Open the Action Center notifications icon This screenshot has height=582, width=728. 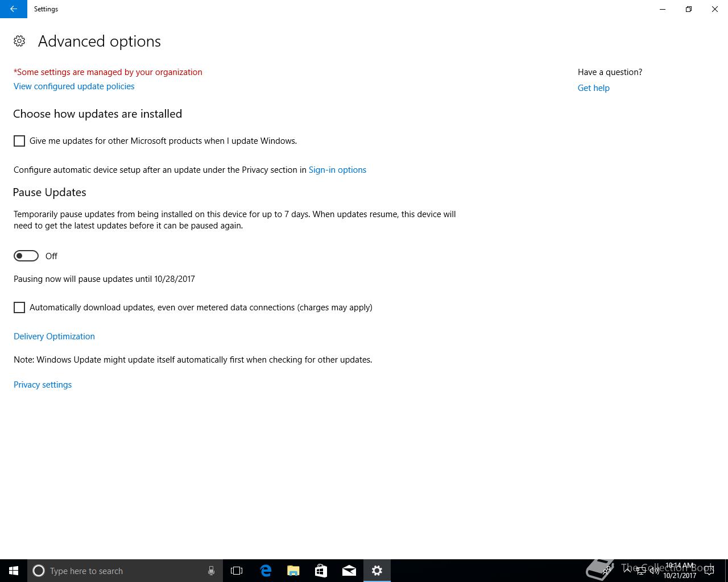tap(709, 571)
